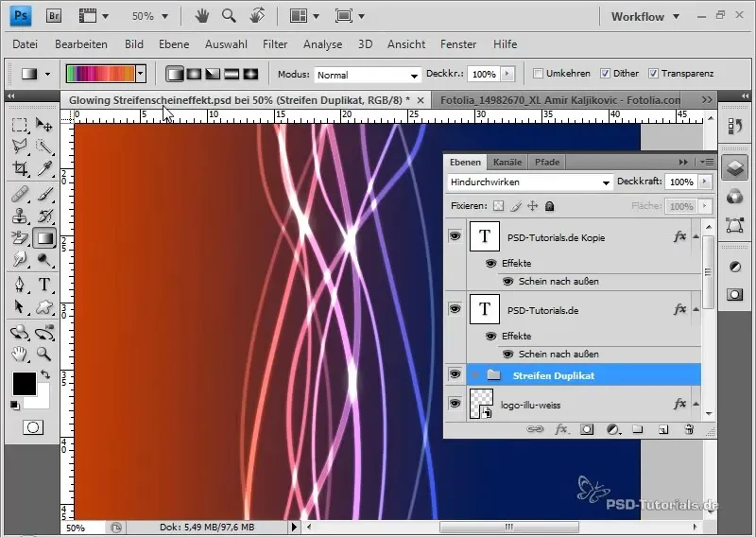Click the delete layer trash icon

click(689, 429)
